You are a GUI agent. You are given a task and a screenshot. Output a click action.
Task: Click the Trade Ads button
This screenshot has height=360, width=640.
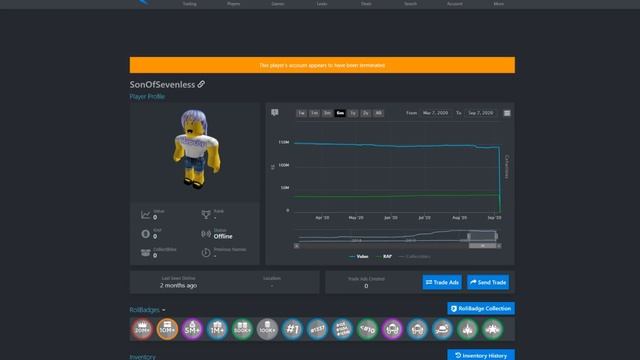[442, 282]
